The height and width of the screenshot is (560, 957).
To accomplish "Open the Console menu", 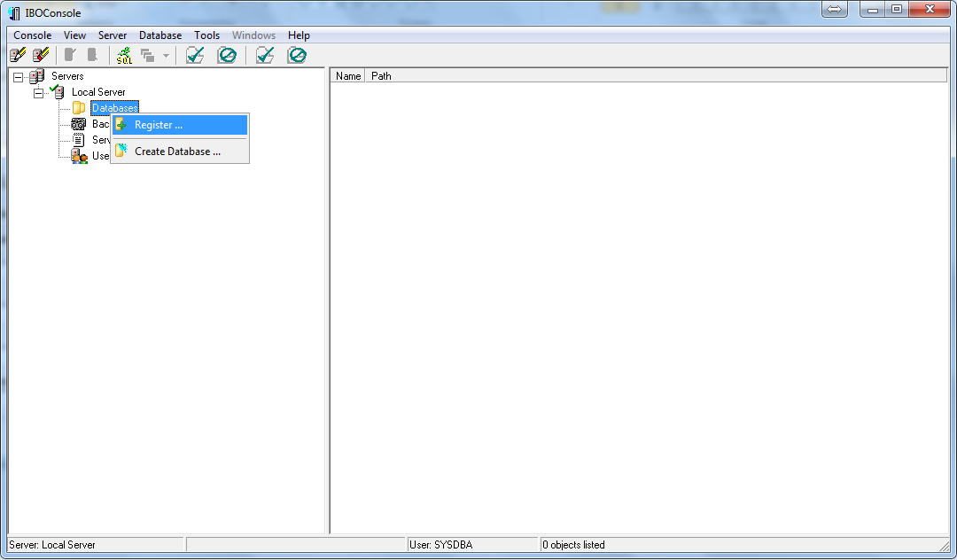I will [x=33, y=35].
